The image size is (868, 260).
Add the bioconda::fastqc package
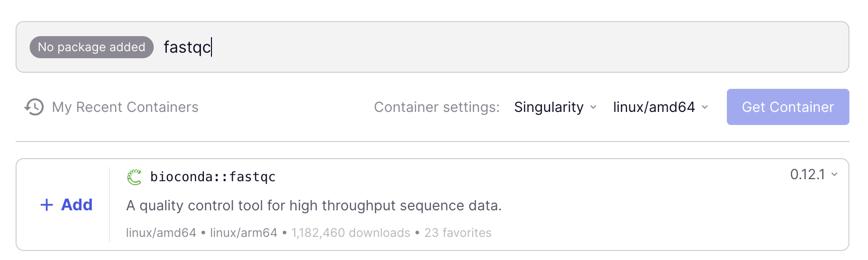pos(66,205)
